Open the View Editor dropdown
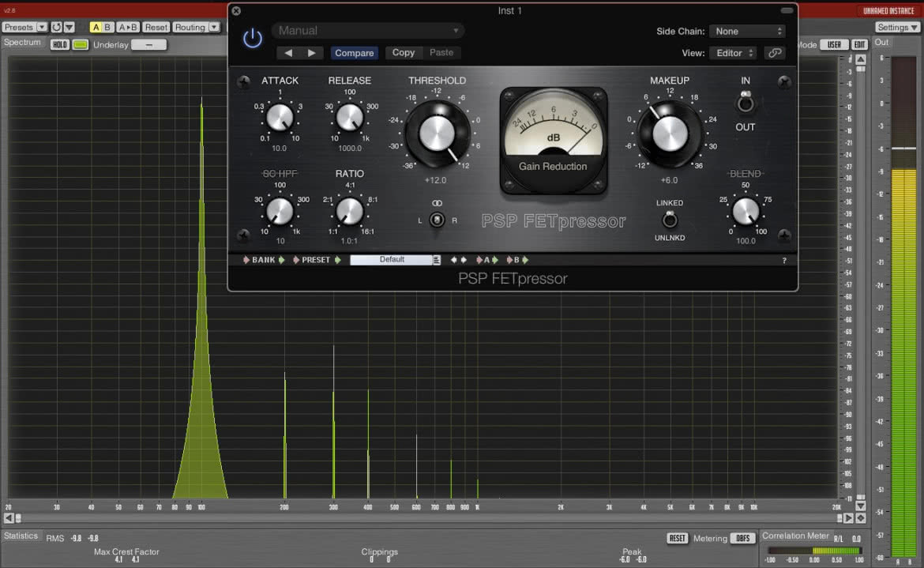924x568 pixels. click(734, 53)
